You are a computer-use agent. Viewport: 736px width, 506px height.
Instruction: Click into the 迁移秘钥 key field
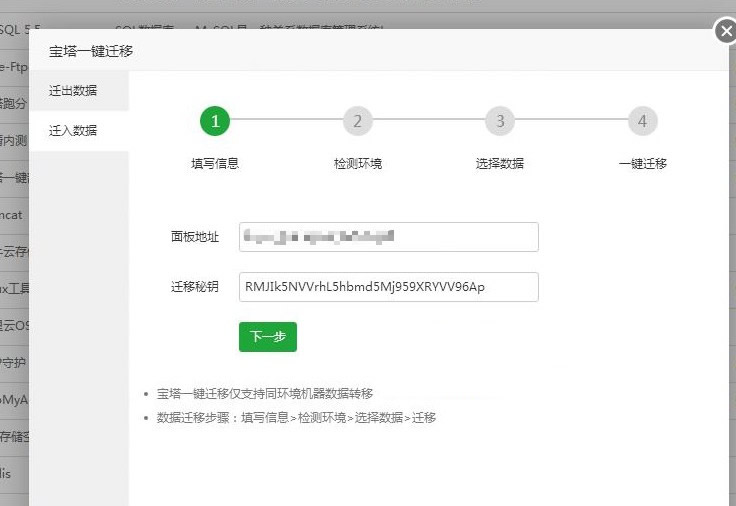(x=389, y=287)
